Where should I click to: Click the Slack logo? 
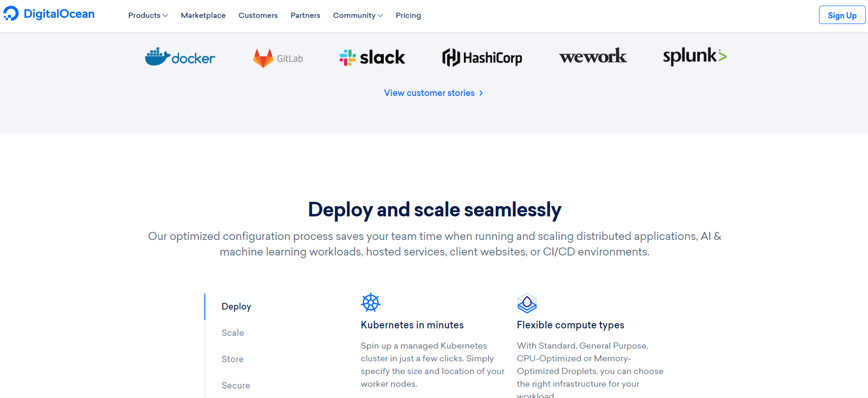pyautogui.click(x=372, y=57)
